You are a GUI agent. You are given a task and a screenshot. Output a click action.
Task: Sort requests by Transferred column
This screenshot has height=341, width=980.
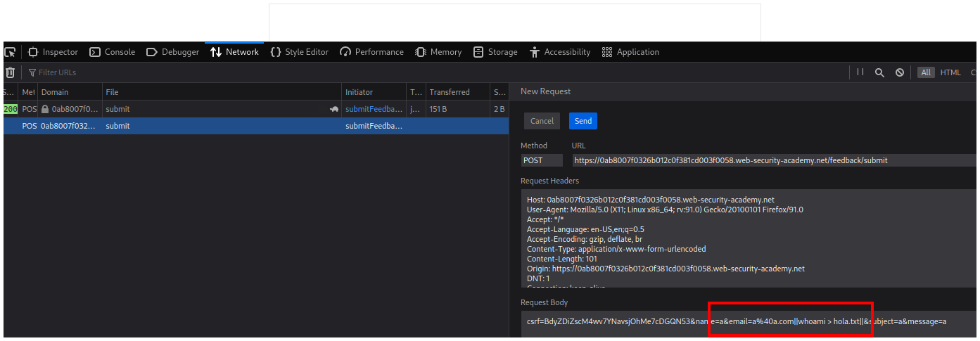coord(450,92)
